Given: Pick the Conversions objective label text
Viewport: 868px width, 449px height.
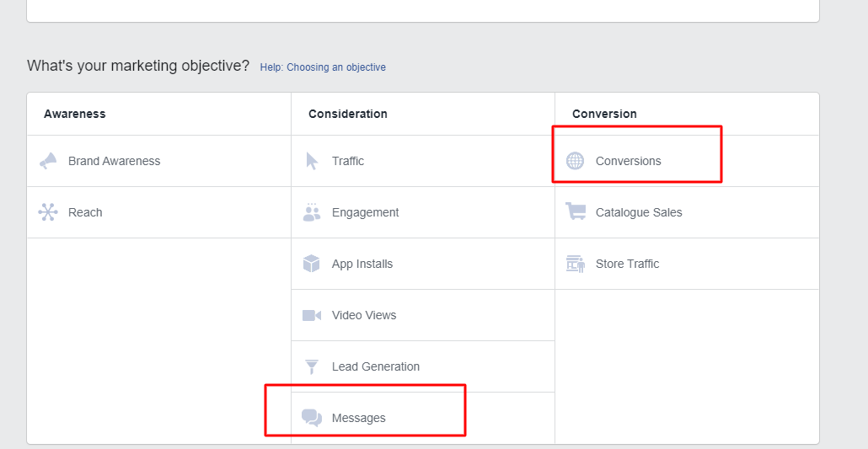Looking at the screenshot, I should [x=629, y=161].
